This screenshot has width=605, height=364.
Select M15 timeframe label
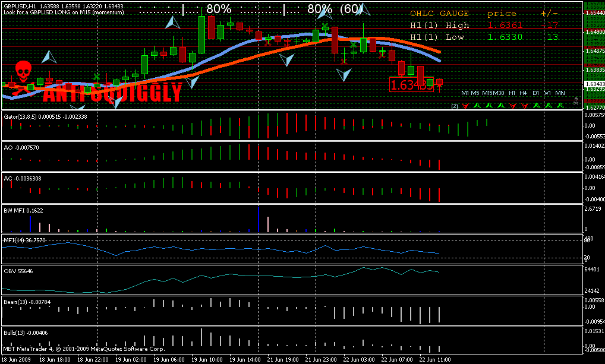coord(487,93)
